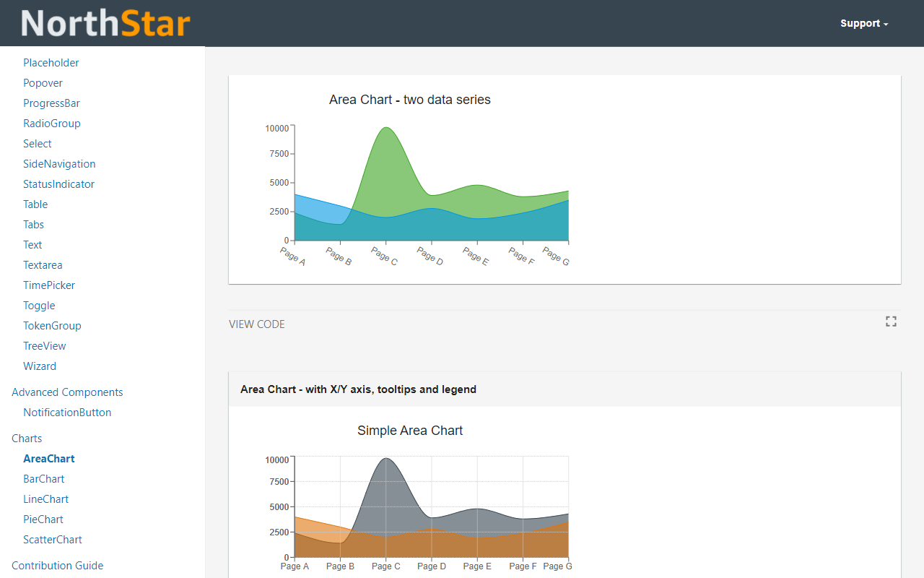Click the fullscreen expand icon beside VIEW CODE
Viewport: 924px width, 578px height.
pyautogui.click(x=891, y=321)
